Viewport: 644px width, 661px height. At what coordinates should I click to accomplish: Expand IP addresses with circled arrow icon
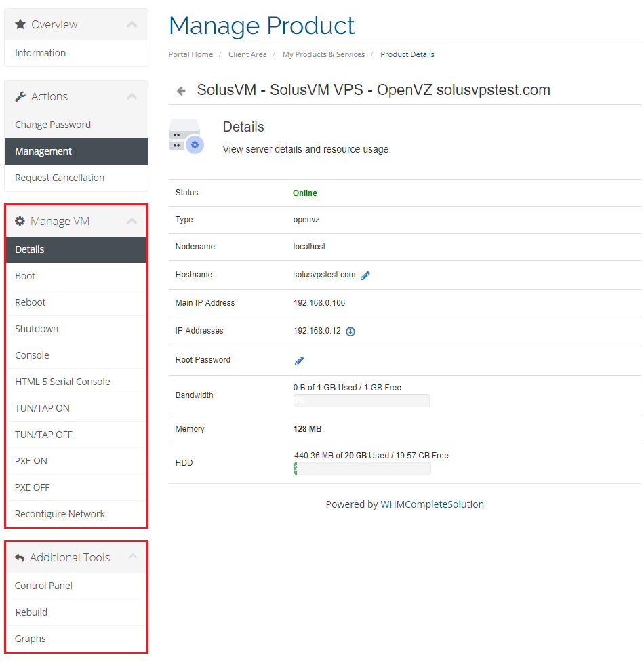(350, 332)
